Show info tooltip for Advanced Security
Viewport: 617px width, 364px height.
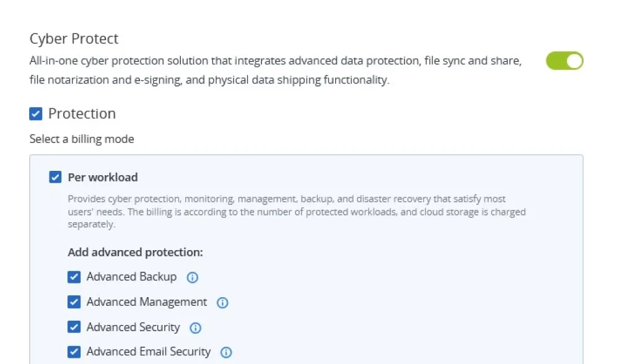point(196,328)
